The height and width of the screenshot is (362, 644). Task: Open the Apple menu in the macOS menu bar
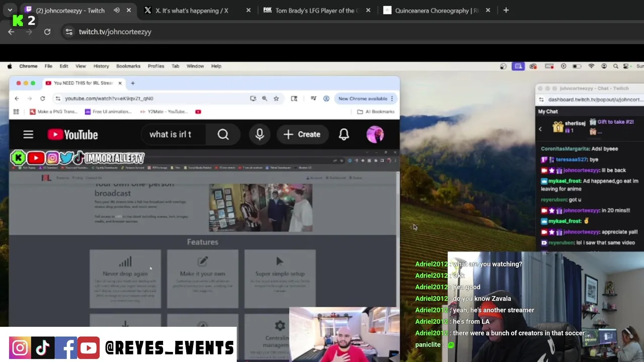[10, 66]
